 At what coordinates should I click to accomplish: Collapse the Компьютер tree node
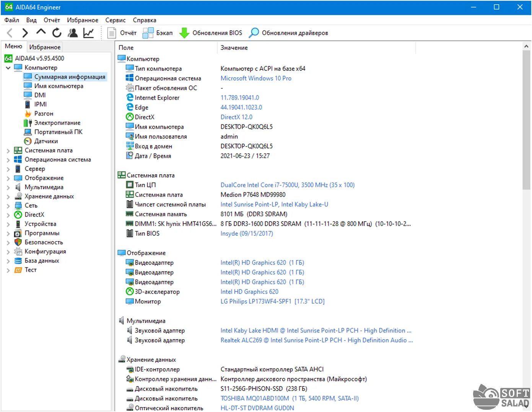click(8, 68)
